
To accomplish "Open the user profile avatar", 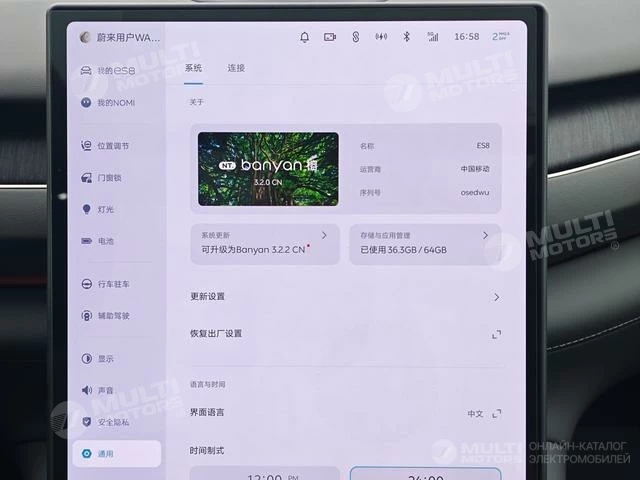I will [x=85, y=38].
